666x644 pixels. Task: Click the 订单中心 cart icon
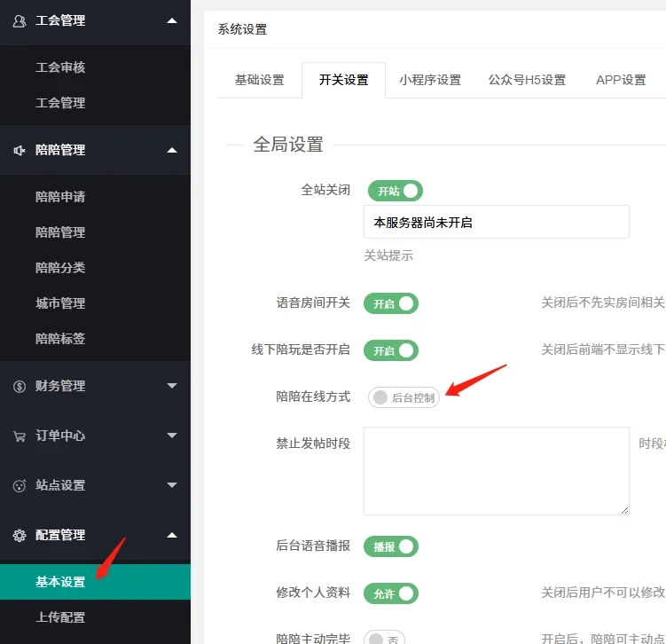pos(20,436)
